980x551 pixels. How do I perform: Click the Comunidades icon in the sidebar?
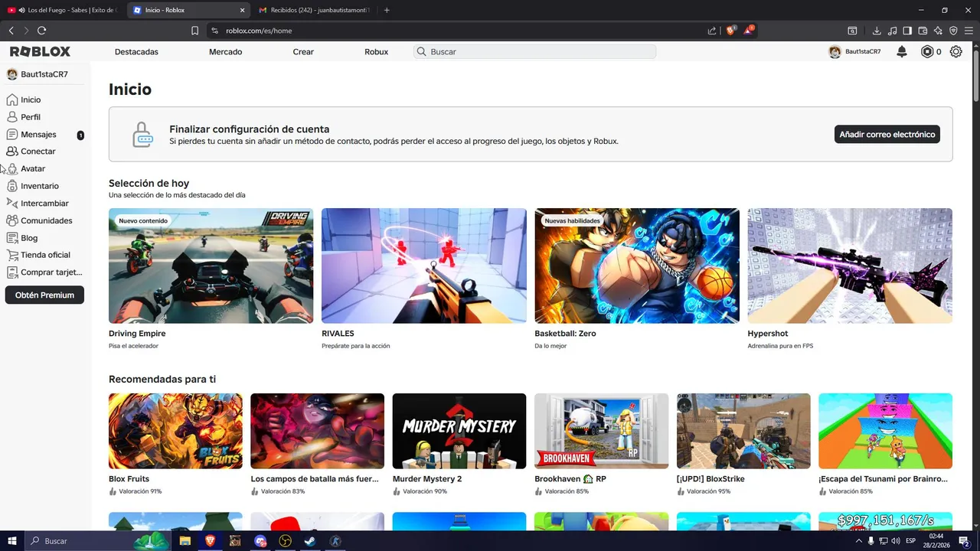pyautogui.click(x=11, y=220)
